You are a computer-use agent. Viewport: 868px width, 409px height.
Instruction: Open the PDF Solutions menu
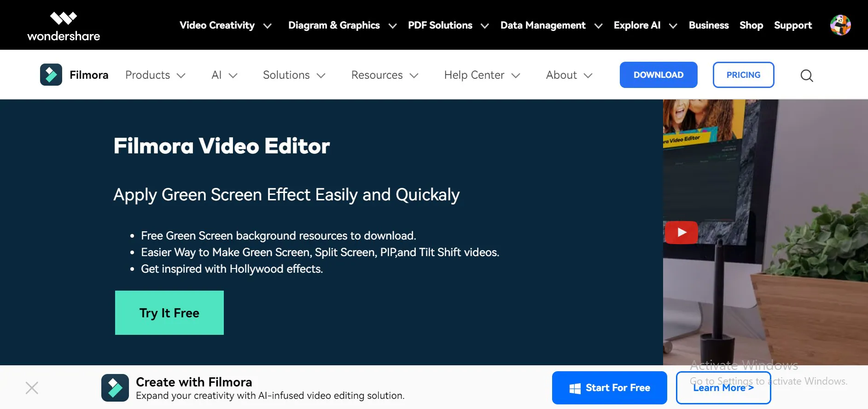[440, 25]
